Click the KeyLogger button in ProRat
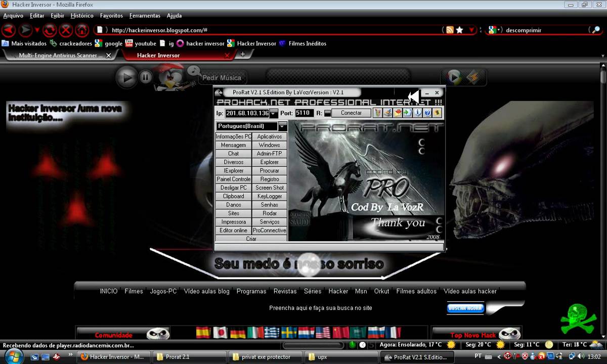This screenshot has height=364, width=607. pos(270,196)
